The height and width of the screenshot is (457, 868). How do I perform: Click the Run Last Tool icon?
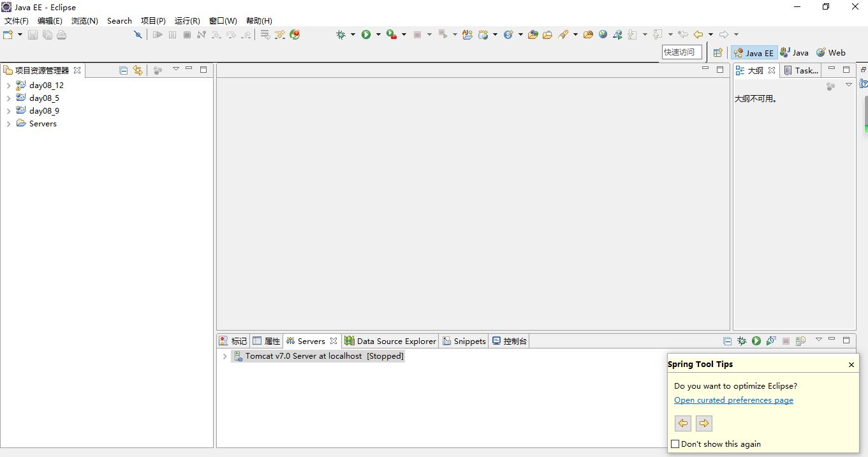[392, 34]
